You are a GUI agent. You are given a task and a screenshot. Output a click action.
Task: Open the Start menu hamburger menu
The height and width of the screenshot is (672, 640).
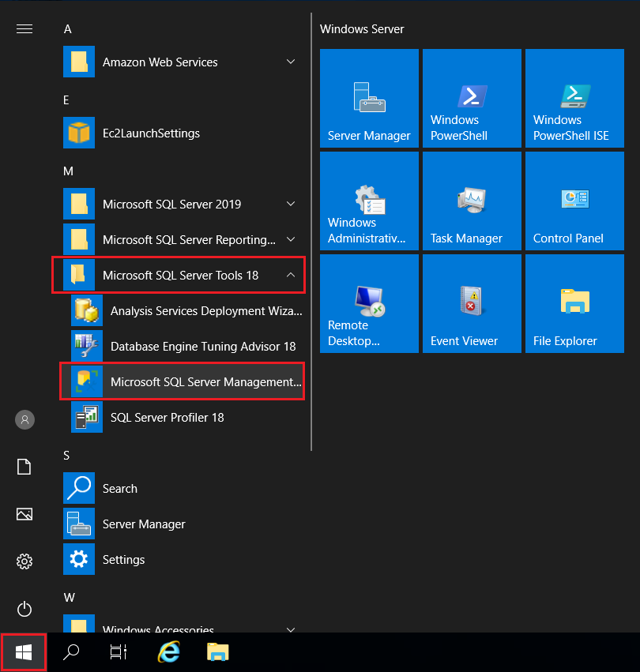point(24,28)
